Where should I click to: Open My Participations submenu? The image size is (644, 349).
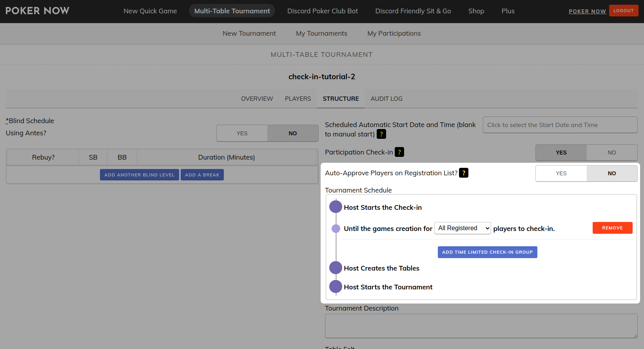(394, 33)
